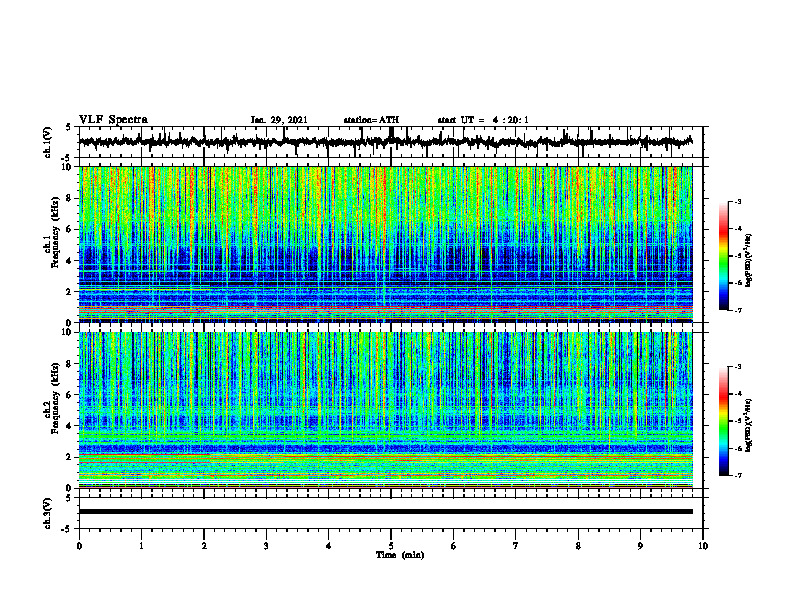Click the ch.1 color scale log(PSD) title
The width and height of the screenshot is (792, 612).
coord(749,260)
